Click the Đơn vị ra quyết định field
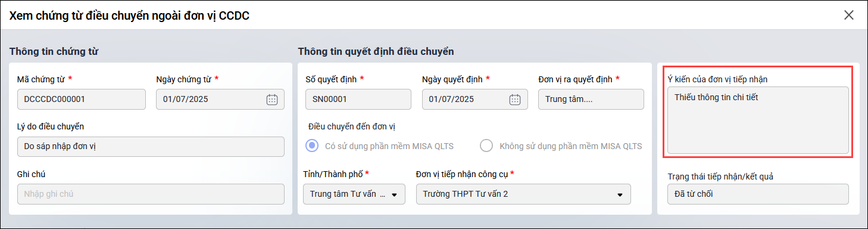 click(x=591, y=100)
